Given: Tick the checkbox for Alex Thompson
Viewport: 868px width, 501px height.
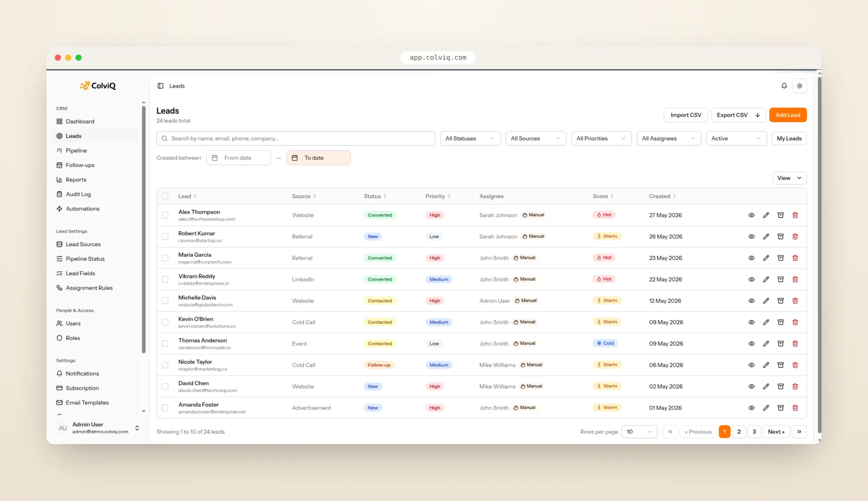Looking at the screenshot, I should (x=165, y=215).
